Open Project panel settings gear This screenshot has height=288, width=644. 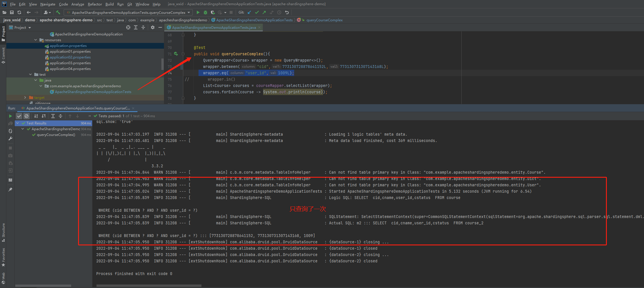[153, 27]
